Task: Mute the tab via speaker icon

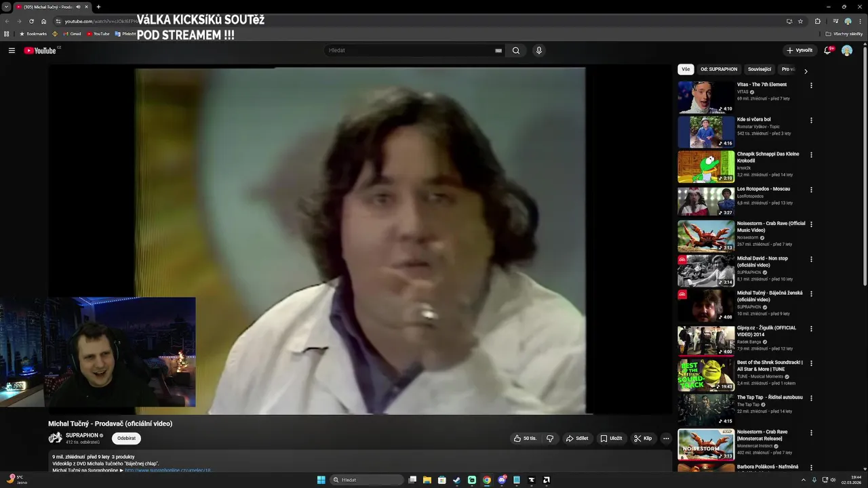Action: 78,7
